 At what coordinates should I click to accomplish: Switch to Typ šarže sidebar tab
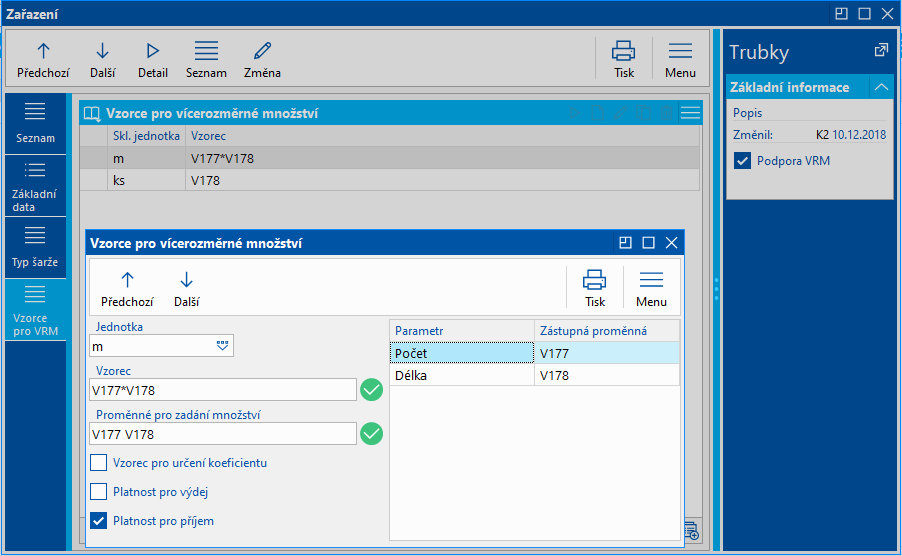[35, 248]
